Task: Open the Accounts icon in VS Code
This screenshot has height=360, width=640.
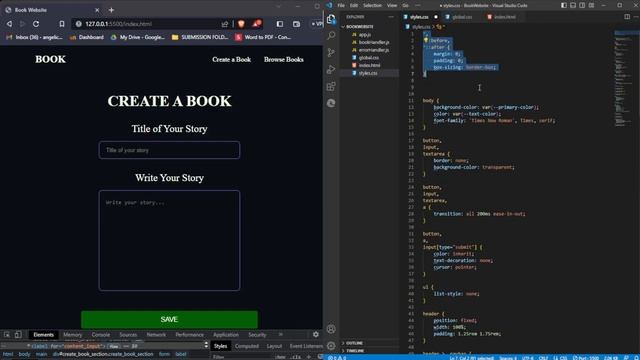Action: pos(331,329)
